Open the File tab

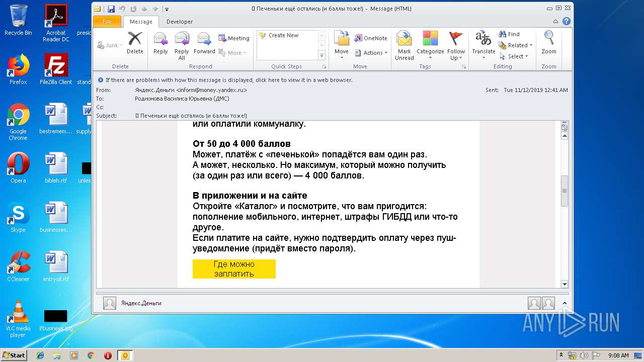107,22
